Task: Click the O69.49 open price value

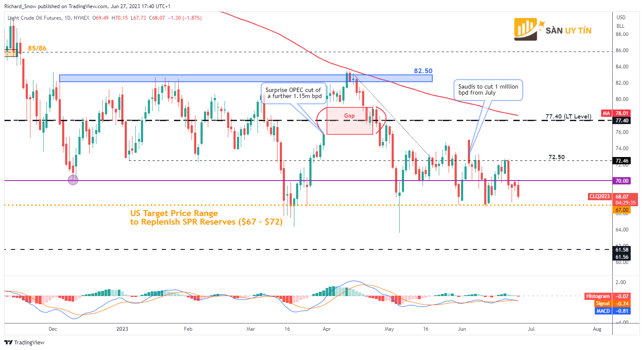Action: pos(100,18)
